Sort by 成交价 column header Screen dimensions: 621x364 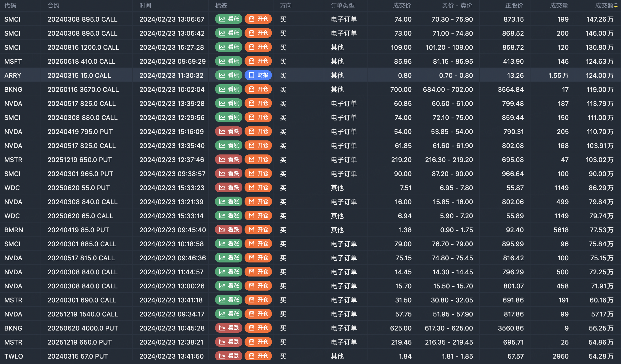(x=402, y=6)
